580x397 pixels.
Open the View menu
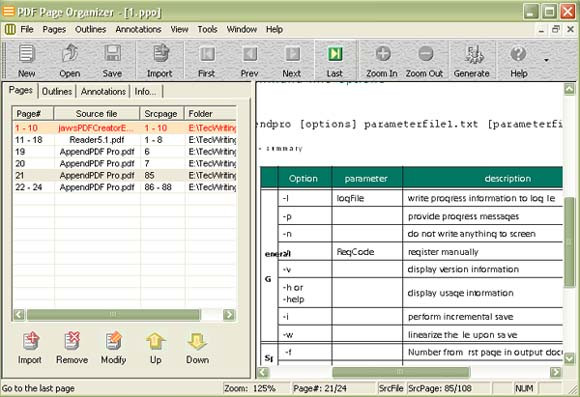coord(179,29)
